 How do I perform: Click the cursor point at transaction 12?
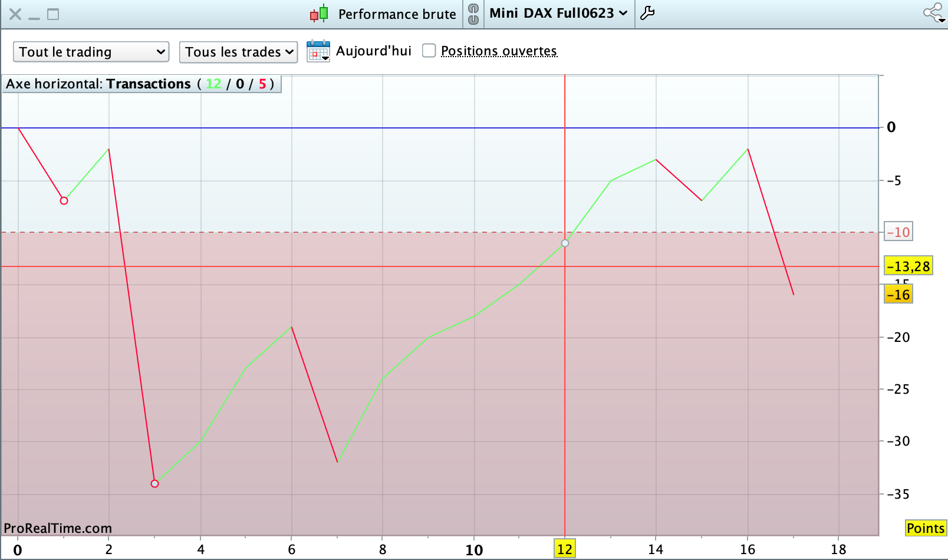[x=565, y=243]
